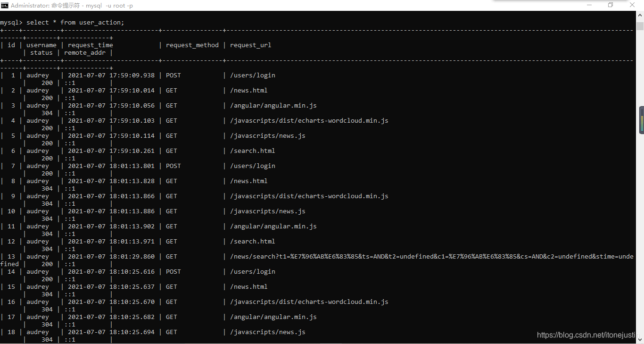Close the Administrator Command Prompt window
The height and width of the screenshot is (344, 644).
point(632,5)
